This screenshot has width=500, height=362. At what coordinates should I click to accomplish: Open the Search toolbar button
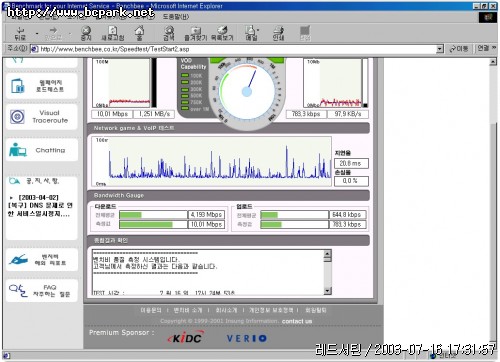169,33
